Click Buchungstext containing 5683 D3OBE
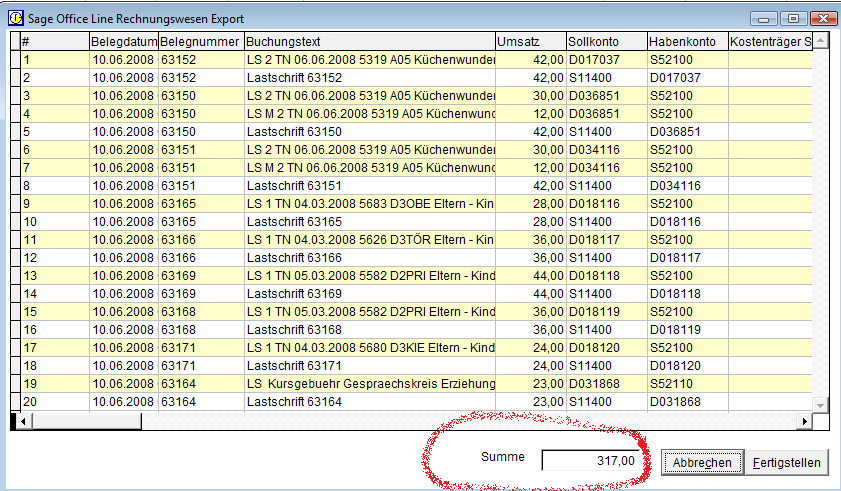The height and width of the screenshot is (491, 841). coord(370,204)
